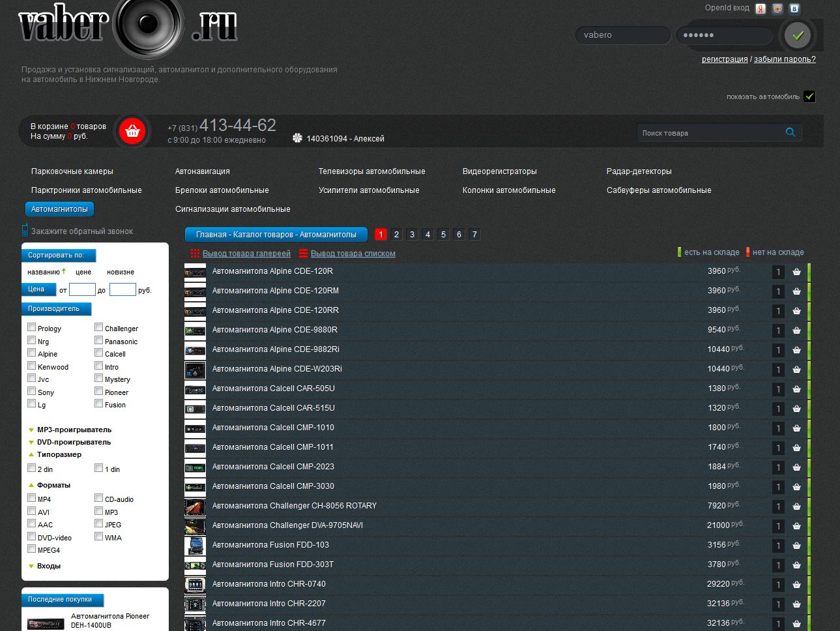Collapse the Типоразмер filter section

click(x=59, y=454)
